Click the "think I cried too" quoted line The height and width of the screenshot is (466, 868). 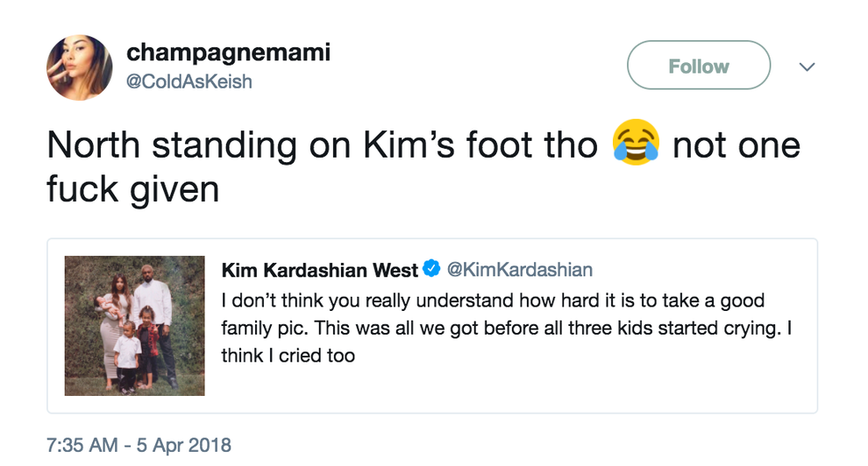(x=288, y=357)
